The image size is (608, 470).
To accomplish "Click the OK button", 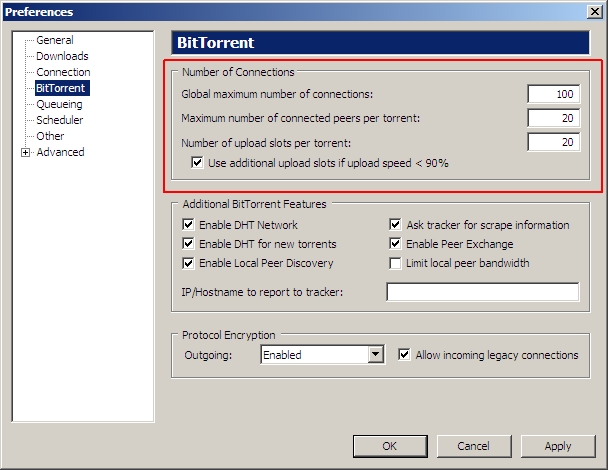I will [x=390, y=446].
